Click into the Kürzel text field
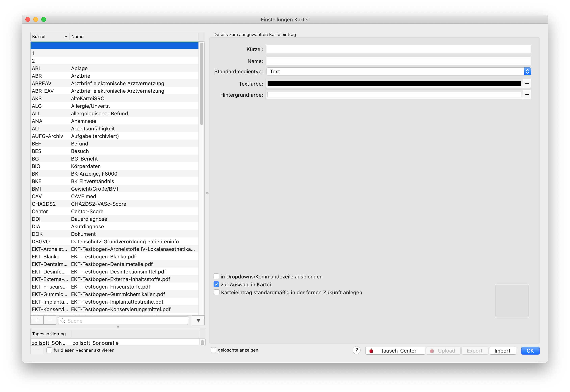This screenshot has height=392, width=570. (x=398, y=49)
